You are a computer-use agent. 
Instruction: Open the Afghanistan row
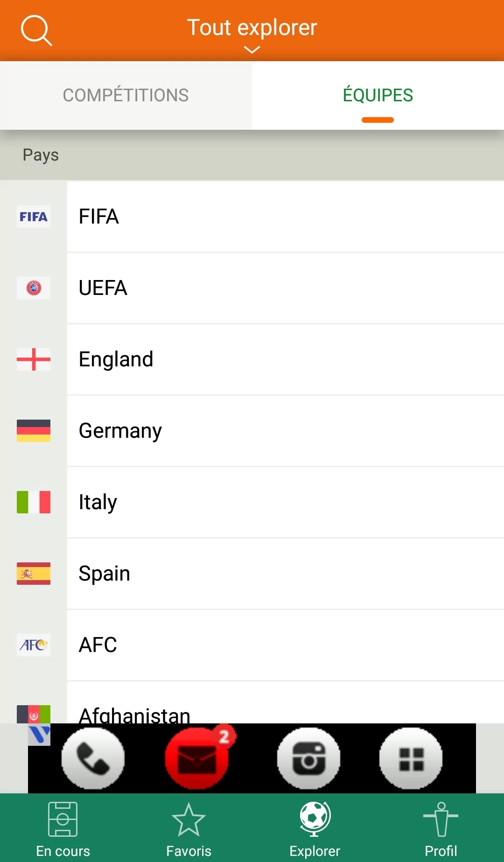point(286,703)
